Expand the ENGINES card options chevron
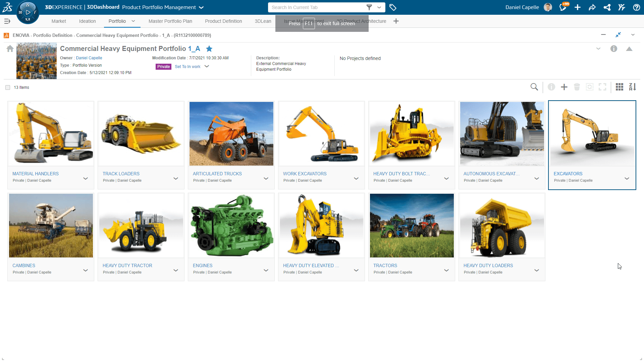Screen dimensions: 644x362 pos(266,270)
